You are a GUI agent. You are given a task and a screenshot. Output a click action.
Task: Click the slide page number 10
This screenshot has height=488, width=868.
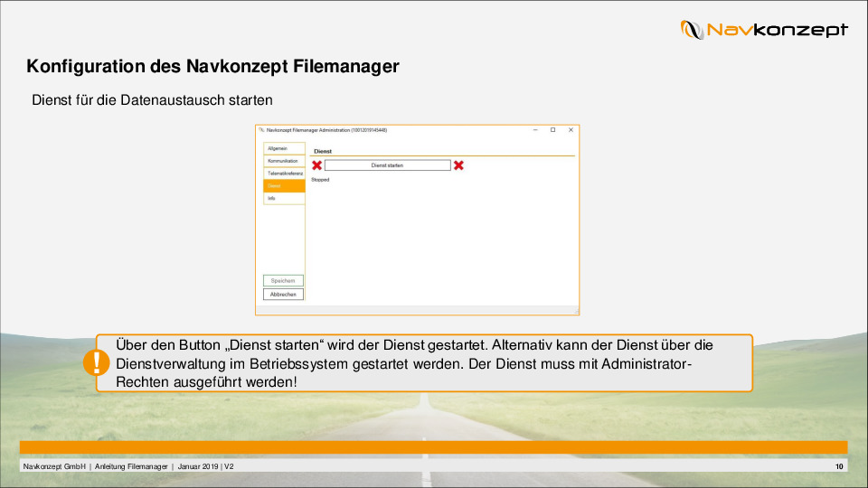(x=839, y=466)
